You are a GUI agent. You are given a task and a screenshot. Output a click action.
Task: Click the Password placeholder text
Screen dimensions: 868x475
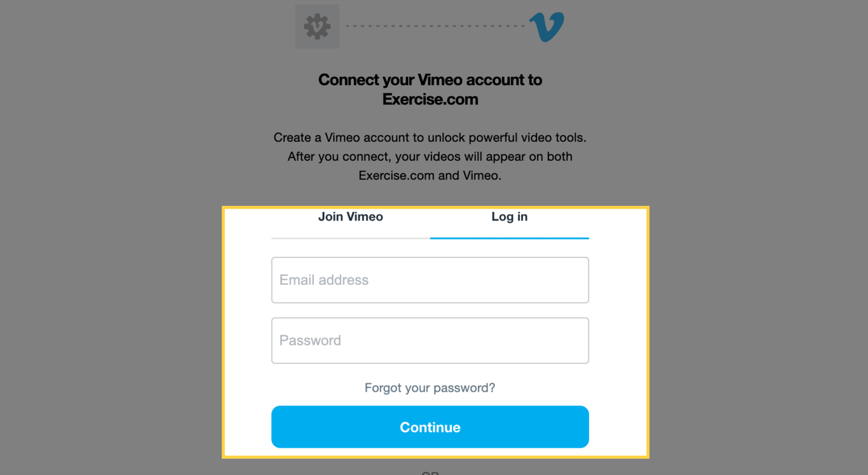[310, 340]
